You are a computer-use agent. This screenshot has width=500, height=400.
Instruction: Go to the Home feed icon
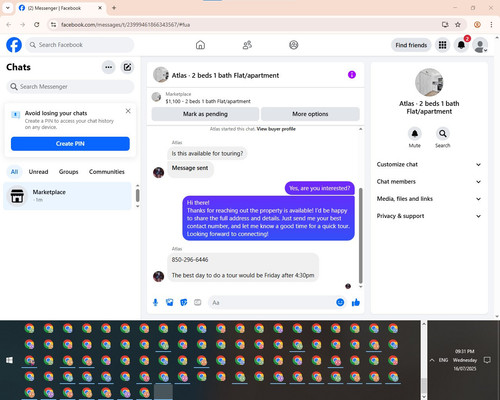tap(200, 45)
